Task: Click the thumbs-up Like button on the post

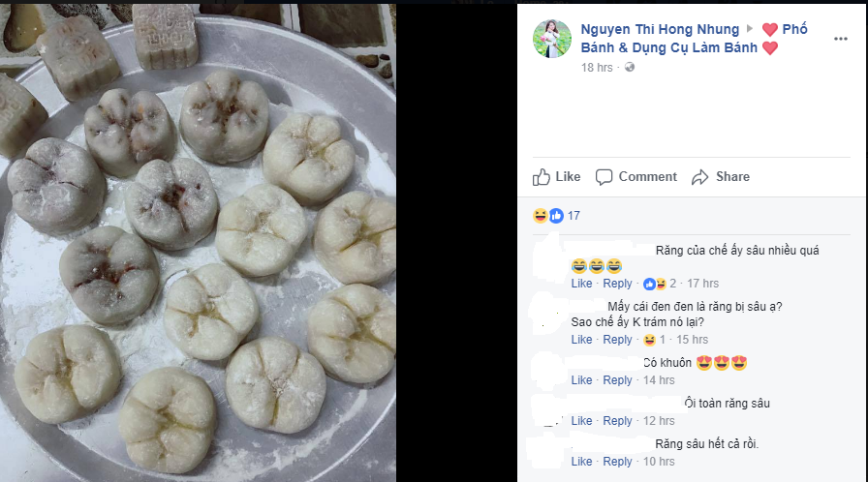Action: [542, 177]
